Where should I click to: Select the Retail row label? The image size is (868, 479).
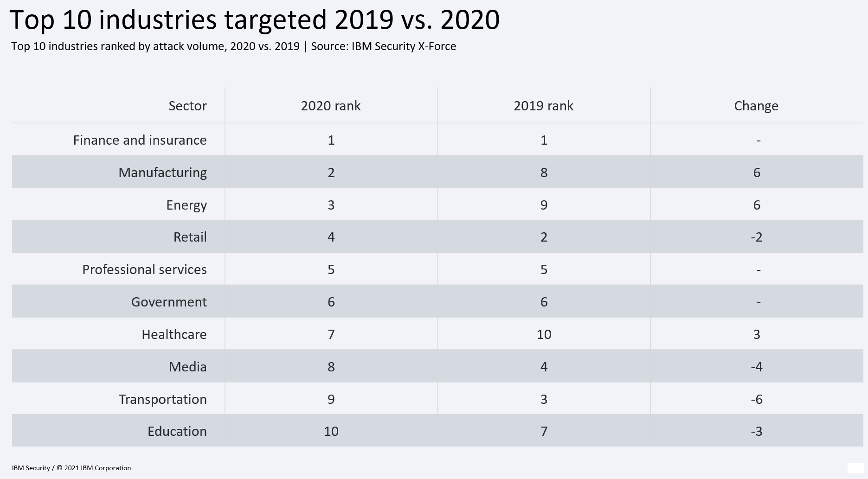coord(190,237)
